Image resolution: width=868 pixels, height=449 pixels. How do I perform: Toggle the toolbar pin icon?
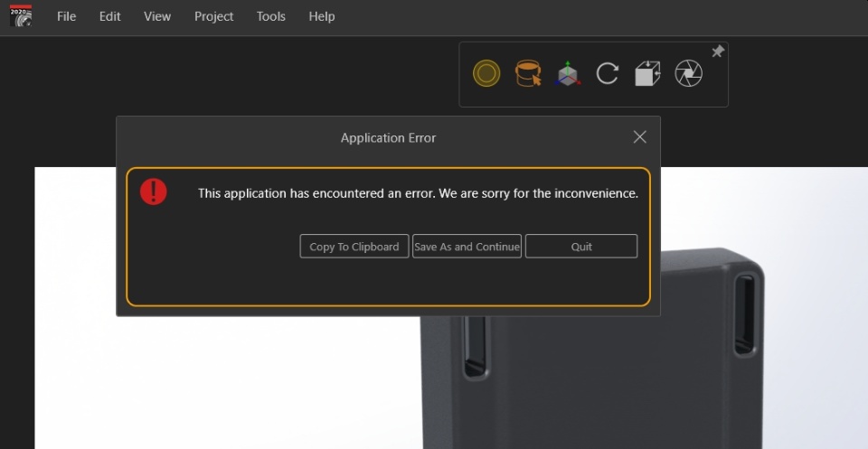717,51
